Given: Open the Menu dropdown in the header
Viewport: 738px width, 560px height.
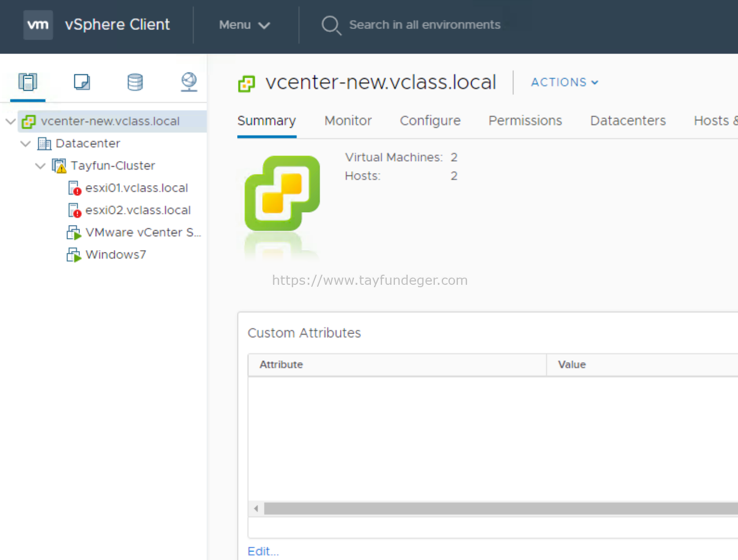Looking at the screenshot, I should click(x=244, y=25).
